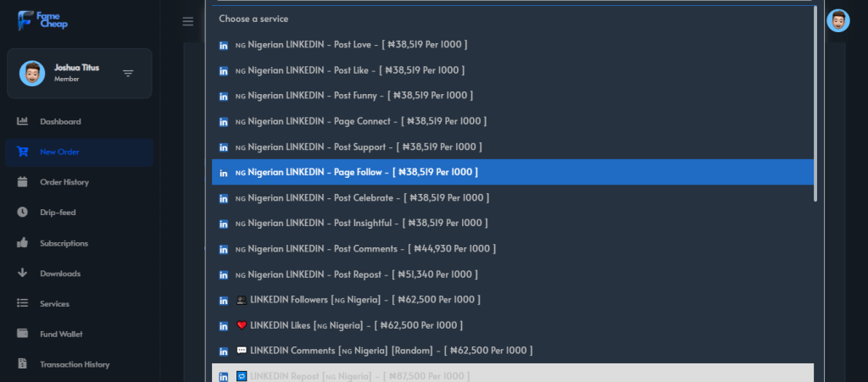
Task: Open Subscriptions page
Action: [79, 243]
